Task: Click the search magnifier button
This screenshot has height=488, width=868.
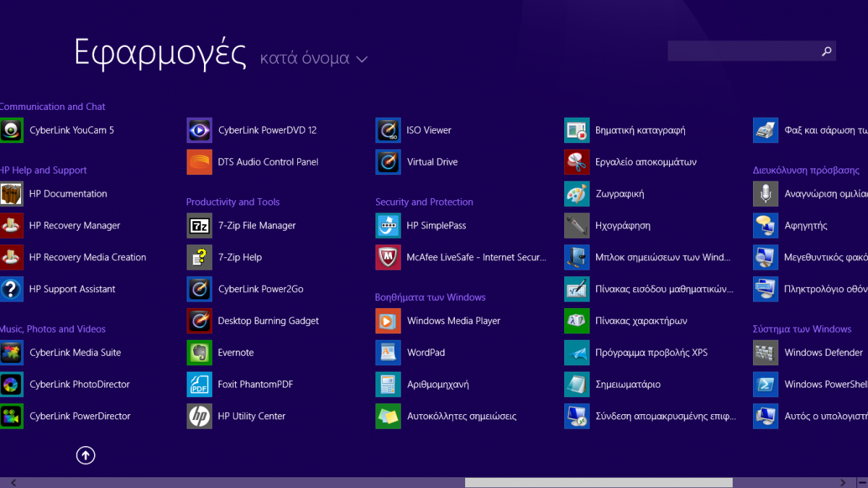Action: (827, 51)
